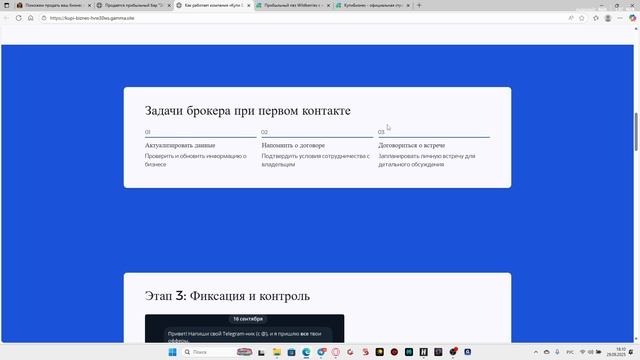Open the Telegram chat screenshot image
The width and height of the screenshot is (640, 360).
coord(244,329)
